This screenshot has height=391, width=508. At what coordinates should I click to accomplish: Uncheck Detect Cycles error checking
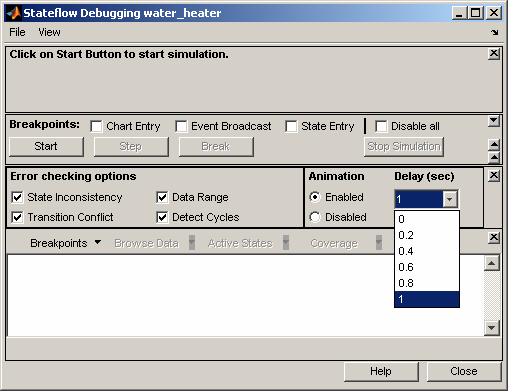[162, 217]
